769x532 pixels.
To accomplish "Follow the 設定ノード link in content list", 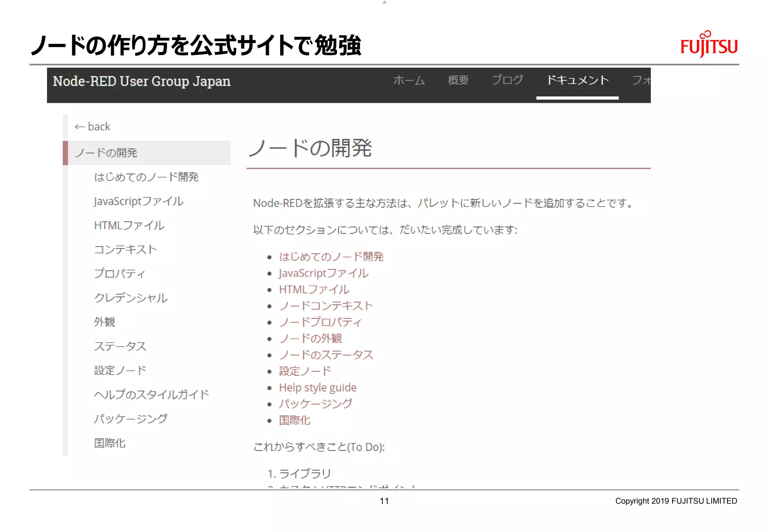I will click(305, 371).
